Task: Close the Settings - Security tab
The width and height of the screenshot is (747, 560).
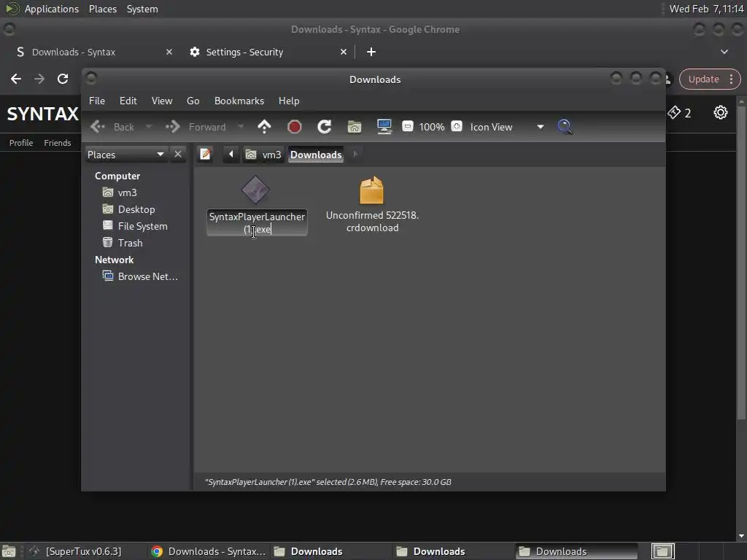Action: pyautogui.click(x=344, y=52)
